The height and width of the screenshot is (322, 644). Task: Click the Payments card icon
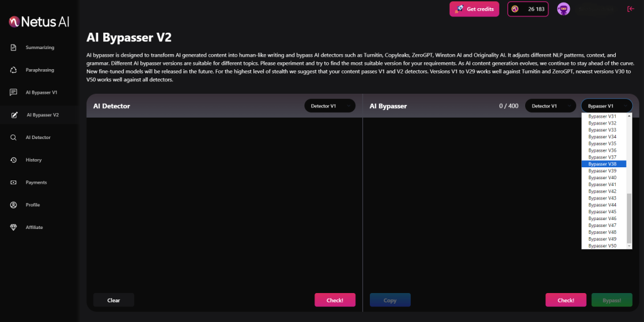pyautogui.click(x=13, y=182)
